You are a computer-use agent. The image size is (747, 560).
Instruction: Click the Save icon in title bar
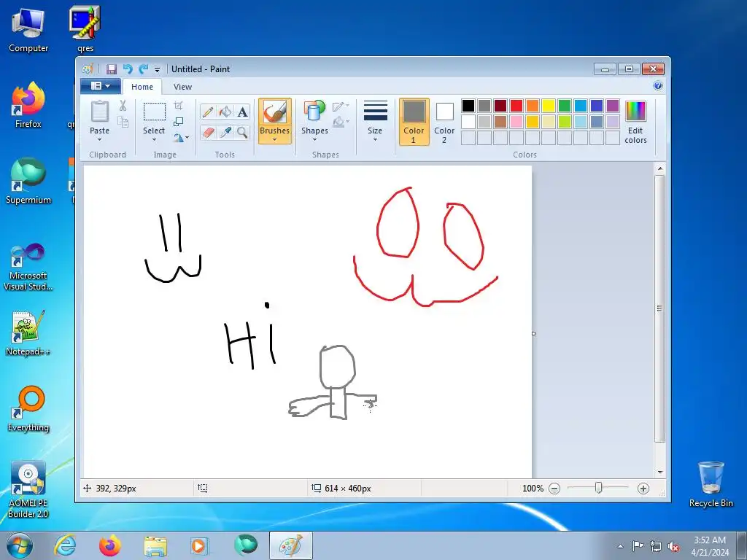111,69
